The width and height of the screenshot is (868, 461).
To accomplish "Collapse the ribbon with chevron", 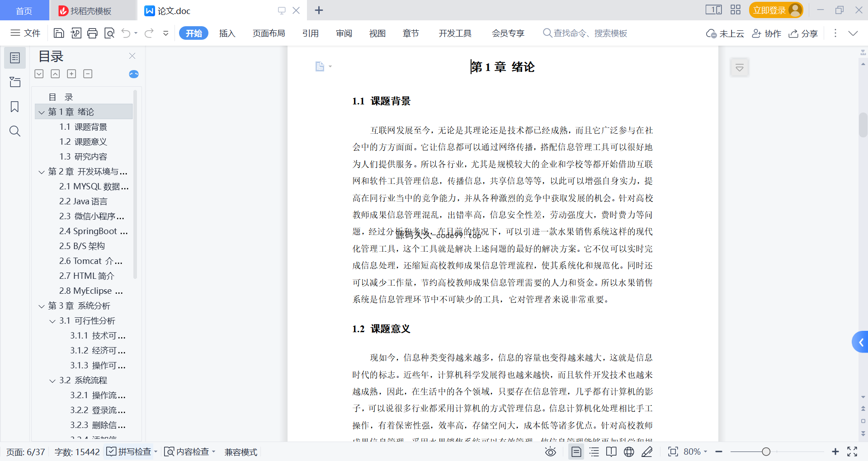I will click(853, 33).
